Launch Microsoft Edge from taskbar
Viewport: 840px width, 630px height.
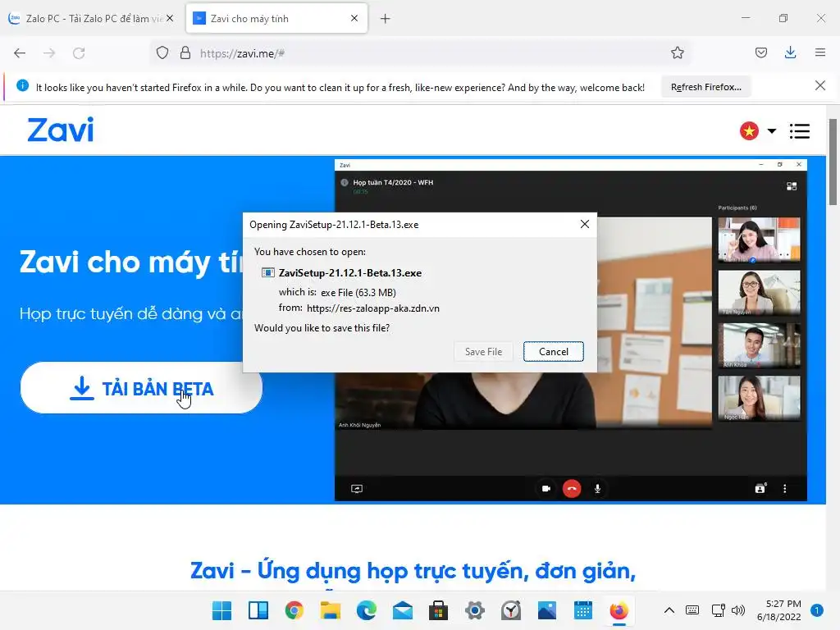pyautogui.click(x=367, y=610)
